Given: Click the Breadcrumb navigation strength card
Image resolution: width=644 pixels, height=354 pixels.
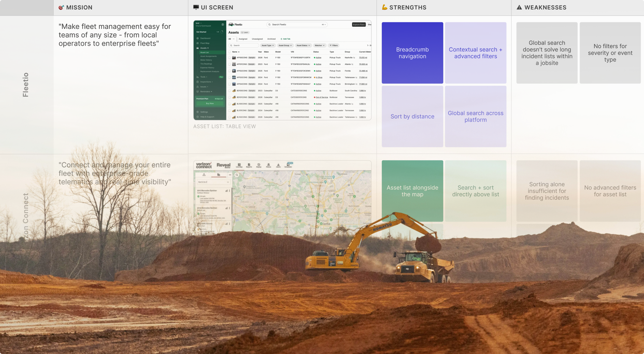Looking at the screenshot, I should pos(412,53).
